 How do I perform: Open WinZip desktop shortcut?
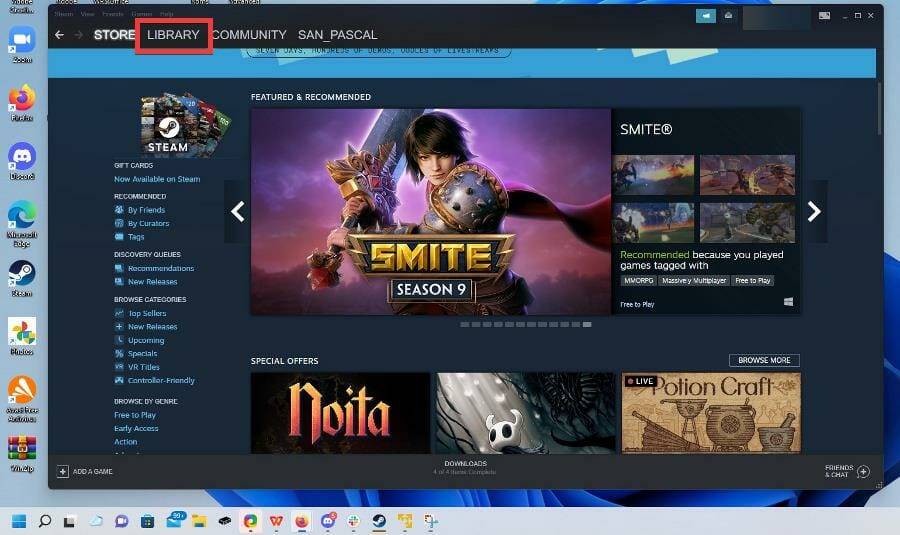[22, 453]
